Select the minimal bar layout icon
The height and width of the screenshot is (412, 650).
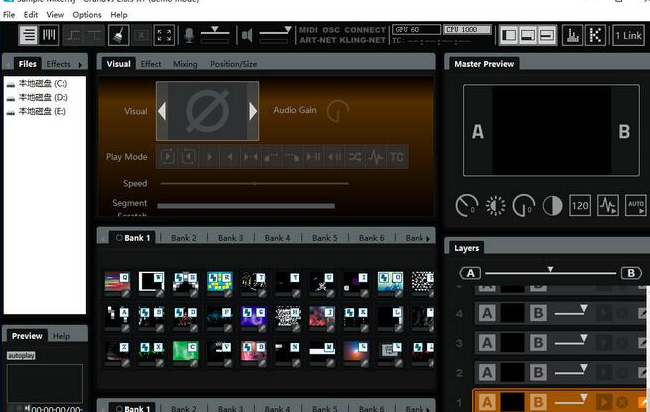click(547, 35)
